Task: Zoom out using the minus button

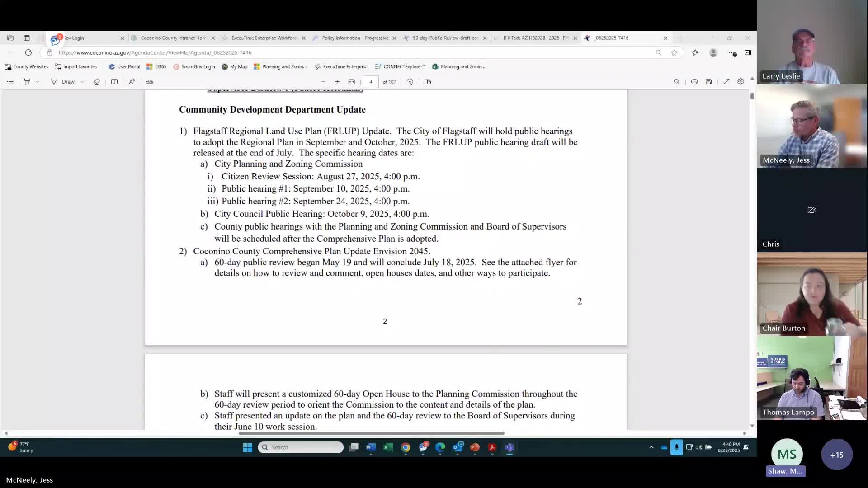Action: (323, 82)
